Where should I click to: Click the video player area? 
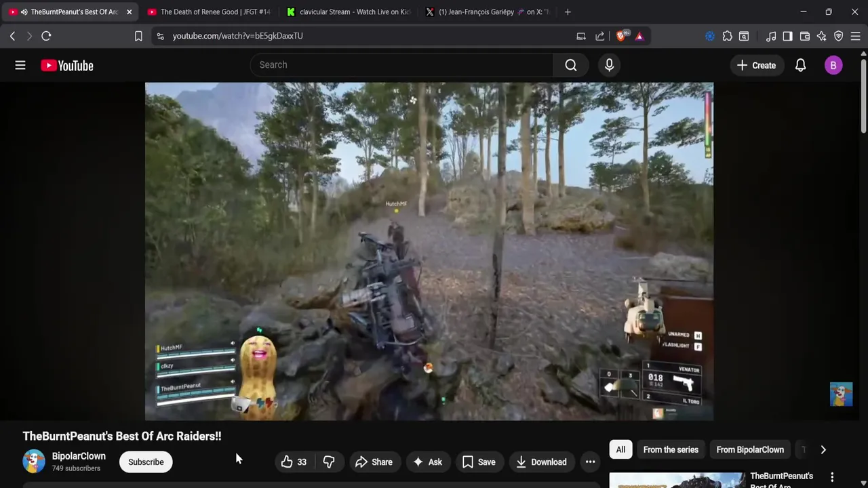click(429, 251)
